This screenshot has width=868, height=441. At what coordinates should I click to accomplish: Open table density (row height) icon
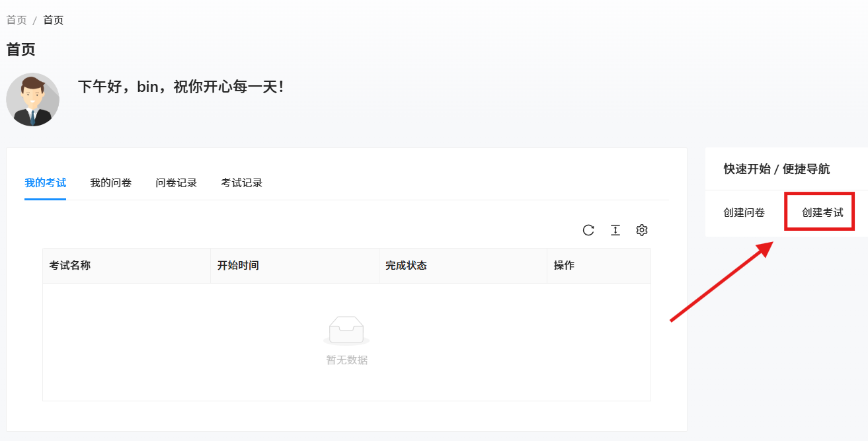tap(615, 230)
